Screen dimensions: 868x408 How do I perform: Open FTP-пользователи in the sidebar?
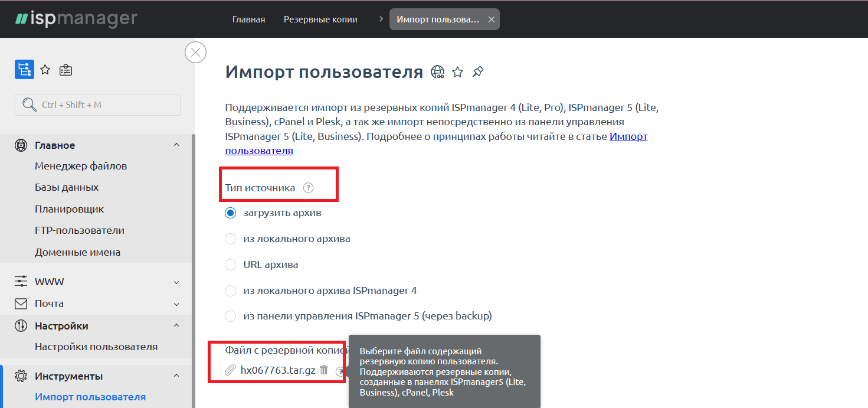pyautogui.click(x=80, y=230)
